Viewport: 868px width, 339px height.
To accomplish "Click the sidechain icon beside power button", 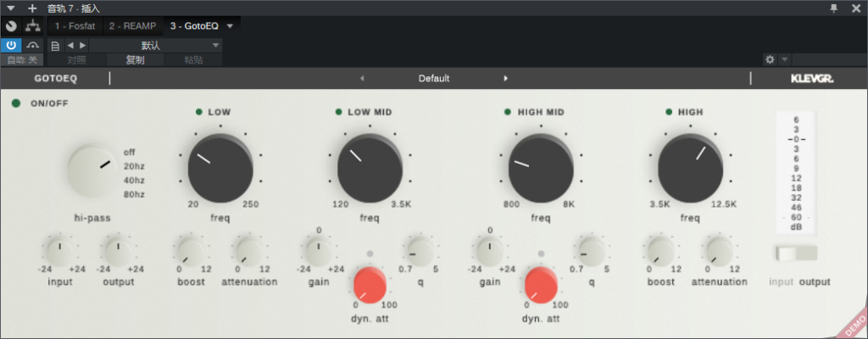I will pyautogui.click(x=33, y=46).
